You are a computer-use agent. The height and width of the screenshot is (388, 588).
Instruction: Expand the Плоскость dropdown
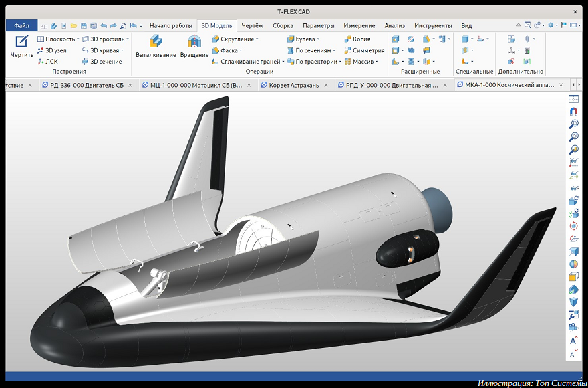point(78,39)
